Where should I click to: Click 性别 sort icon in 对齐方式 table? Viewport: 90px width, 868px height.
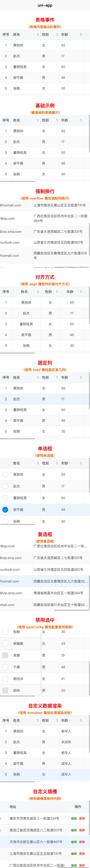57,292
